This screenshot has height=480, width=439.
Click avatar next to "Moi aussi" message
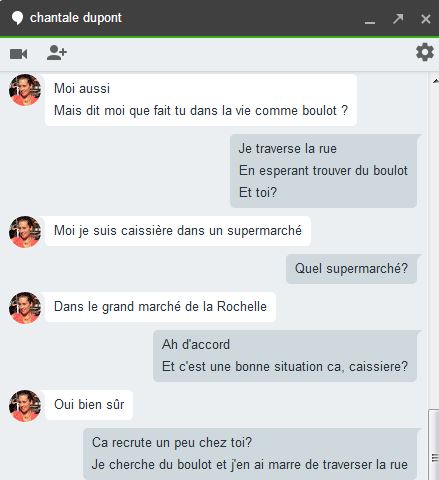(x=25, y=90)
